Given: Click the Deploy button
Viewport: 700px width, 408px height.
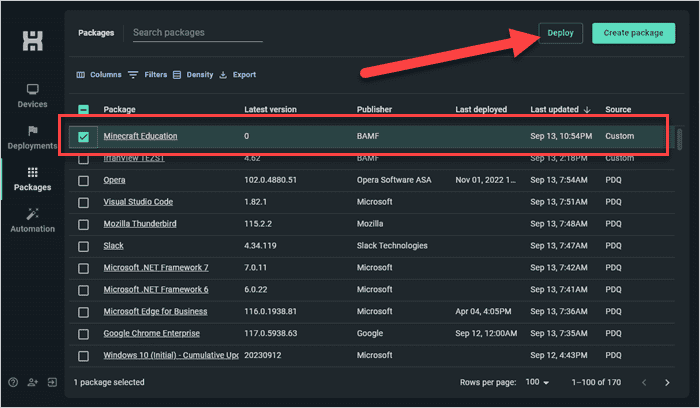Looking at the screenshot, I should click(560, 33).
